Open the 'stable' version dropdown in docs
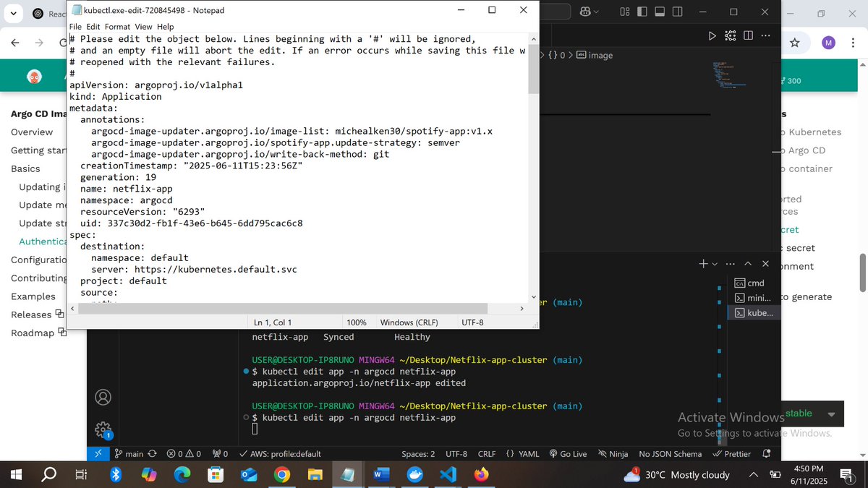Screen dimensions: 868x488 point(812,414)
